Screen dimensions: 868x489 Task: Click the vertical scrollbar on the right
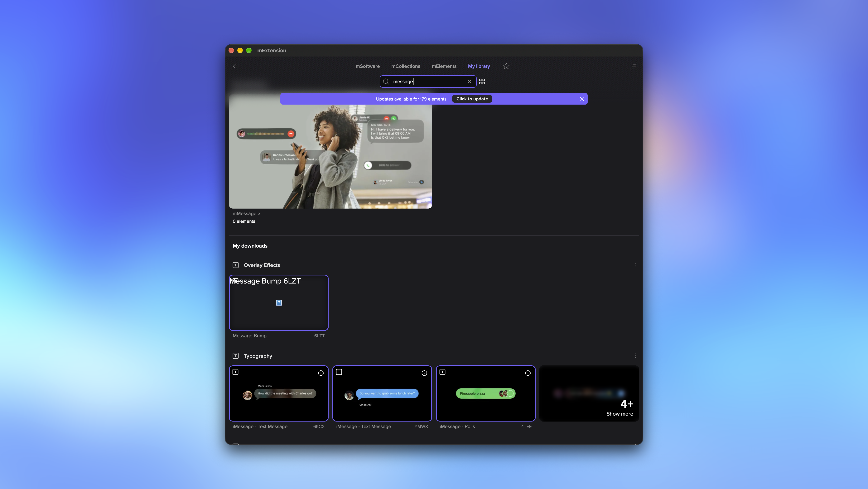[x=641, y=201]
